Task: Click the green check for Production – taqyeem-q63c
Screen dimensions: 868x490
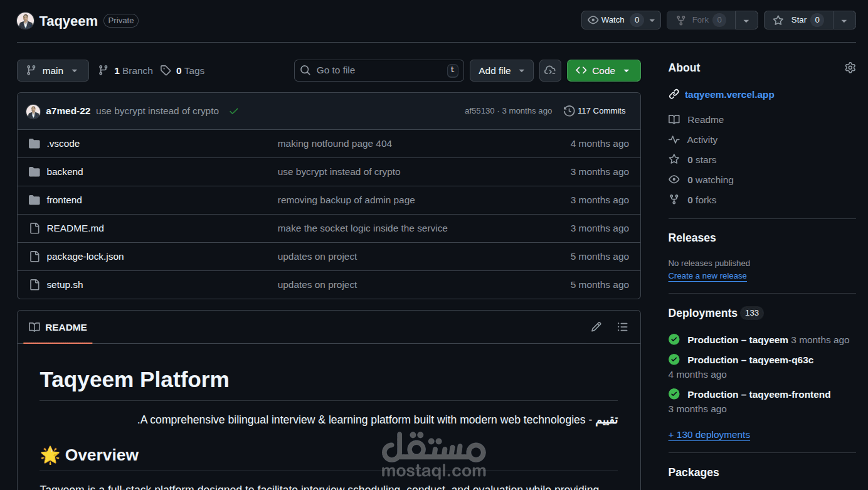Action: pyautogui.click(x=674, y=360)
